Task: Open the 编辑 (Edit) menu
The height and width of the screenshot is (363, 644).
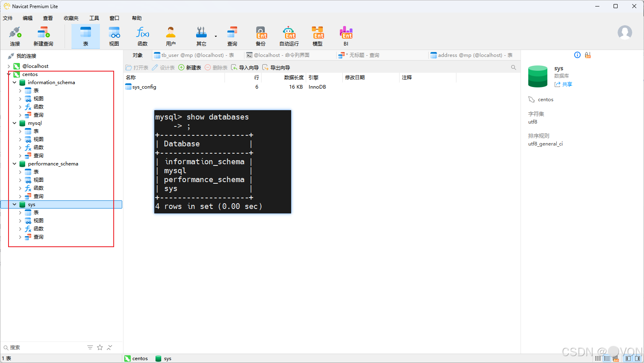Action: point(28,18)
